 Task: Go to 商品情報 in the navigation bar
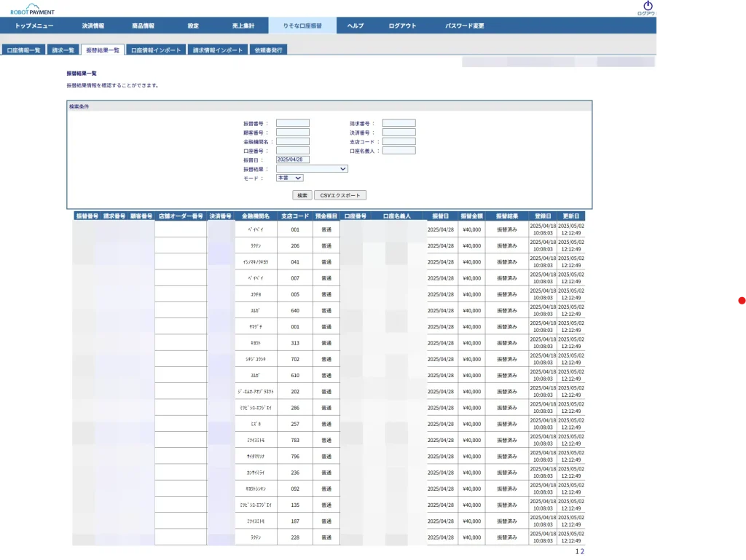pyautogui.click(x=144, y=25)
